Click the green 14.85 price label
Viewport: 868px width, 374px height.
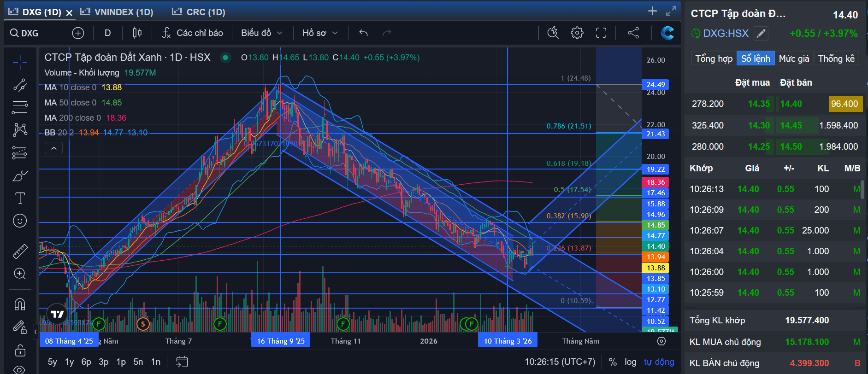click(655, 225)
